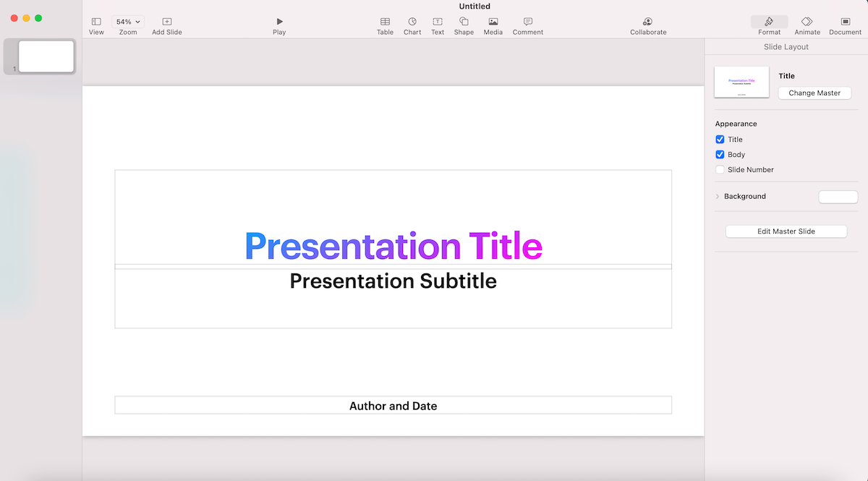The image size is (868, 481).
Task: Add a Comment using toolbar icon
Action: (x=527, y=22)
